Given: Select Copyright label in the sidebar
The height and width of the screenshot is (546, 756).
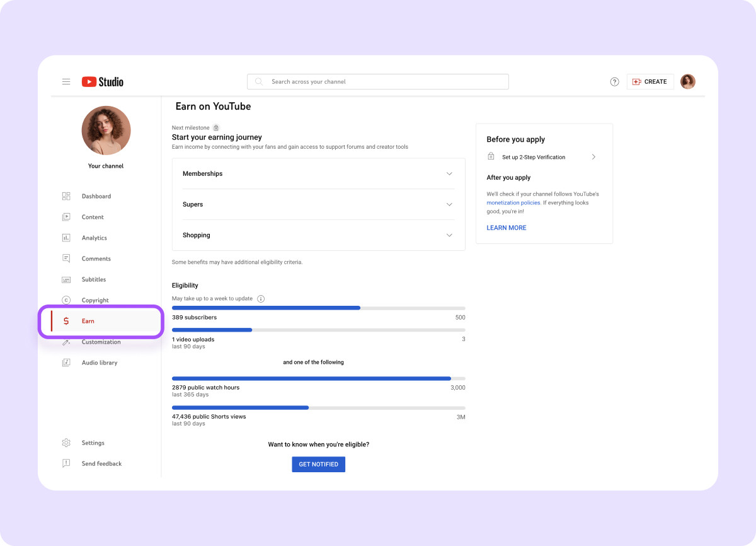Looking at the screenshot, I should tap(95, 300).
